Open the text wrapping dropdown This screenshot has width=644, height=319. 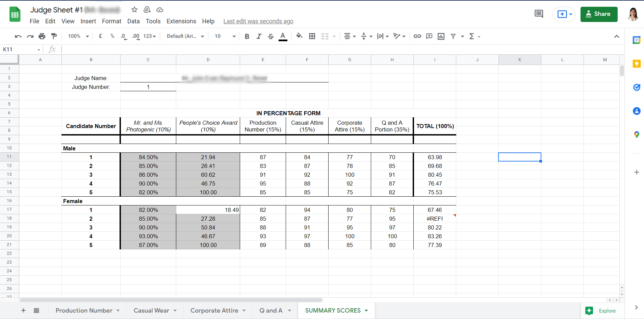pyautogui.click(x=383, y=36)
